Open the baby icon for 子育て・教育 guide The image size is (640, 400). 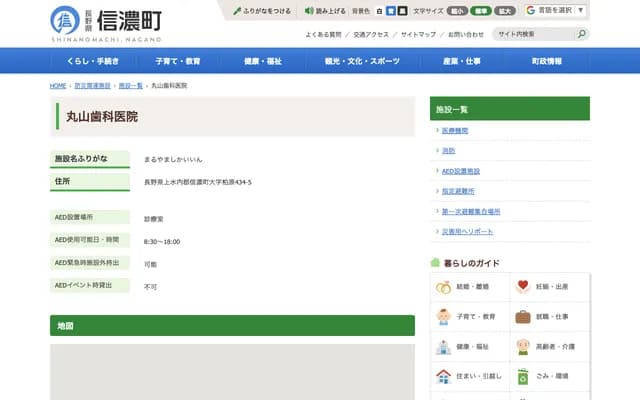(x=443, y=317)
